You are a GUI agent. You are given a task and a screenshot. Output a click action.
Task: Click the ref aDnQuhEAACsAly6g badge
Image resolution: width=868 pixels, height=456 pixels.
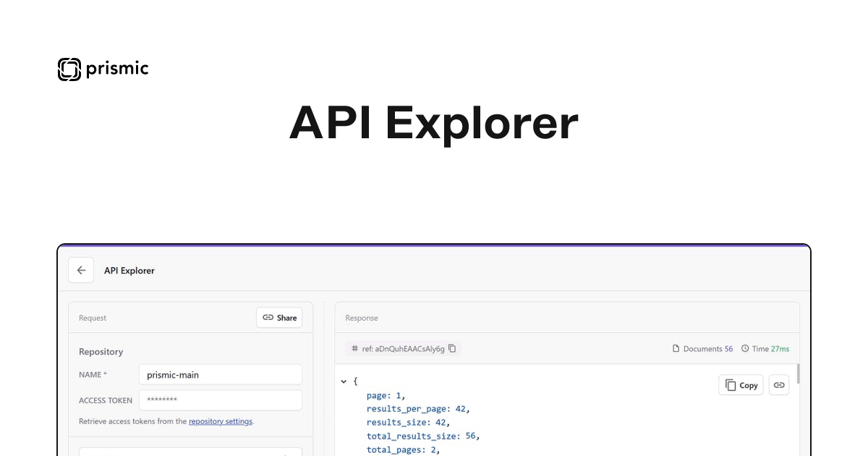pyautogui.click(x=403, y=349)
